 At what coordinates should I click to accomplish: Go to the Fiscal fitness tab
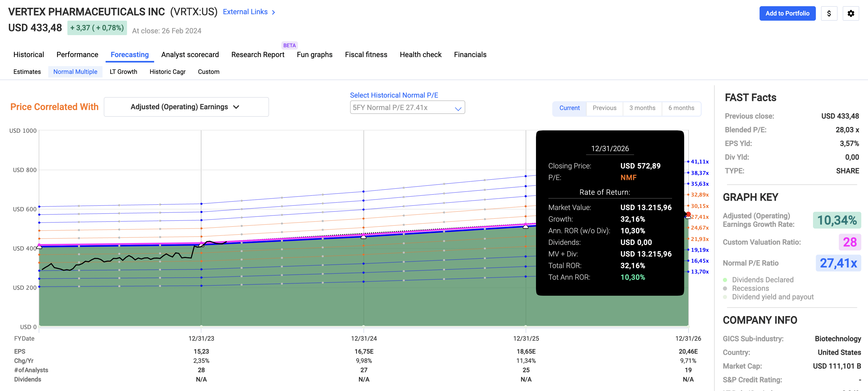(366, 54)
